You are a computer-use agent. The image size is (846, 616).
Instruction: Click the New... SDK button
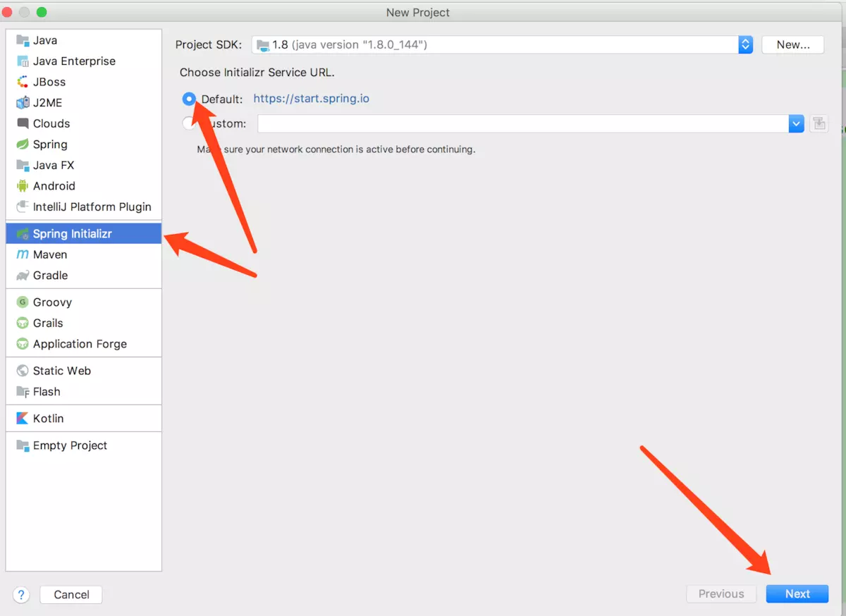point(793,44)
